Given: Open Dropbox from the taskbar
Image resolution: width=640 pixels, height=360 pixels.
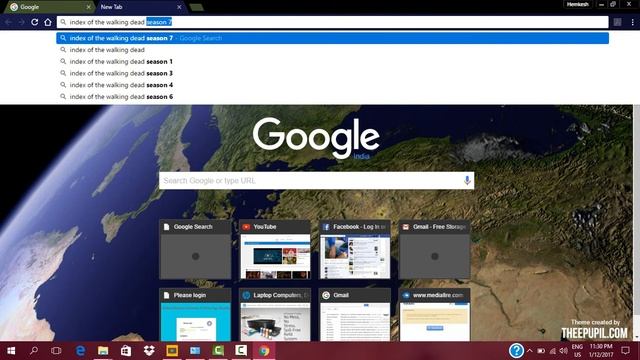Looking at the screenshot, I should point(149,351).
